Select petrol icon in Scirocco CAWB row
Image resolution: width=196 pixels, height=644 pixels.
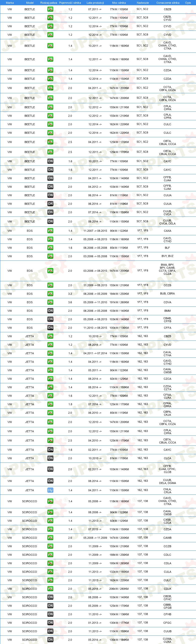point(50,538)
